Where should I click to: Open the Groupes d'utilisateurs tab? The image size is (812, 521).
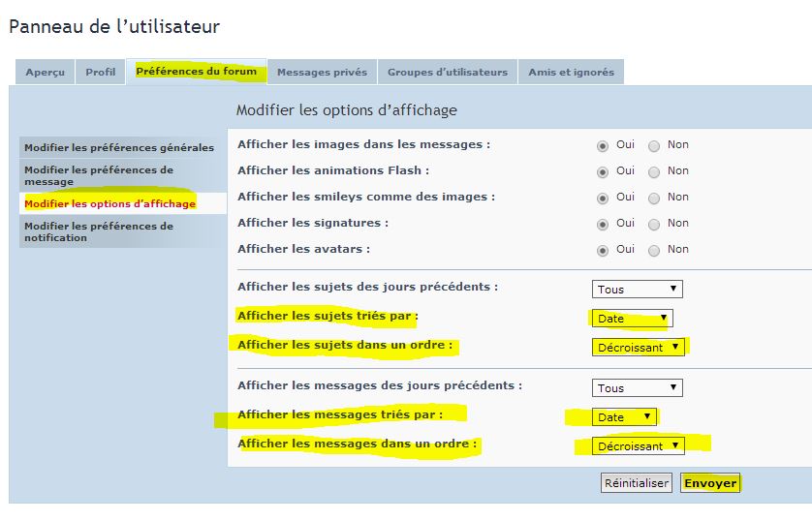coord(447,72)
